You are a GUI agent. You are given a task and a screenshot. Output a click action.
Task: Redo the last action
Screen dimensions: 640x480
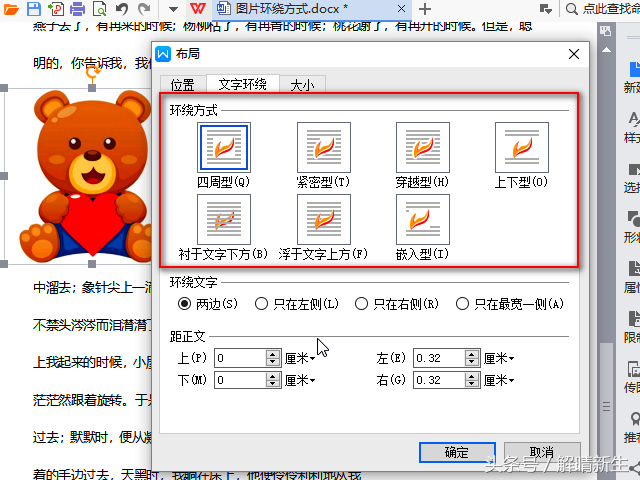click(144, 8)
